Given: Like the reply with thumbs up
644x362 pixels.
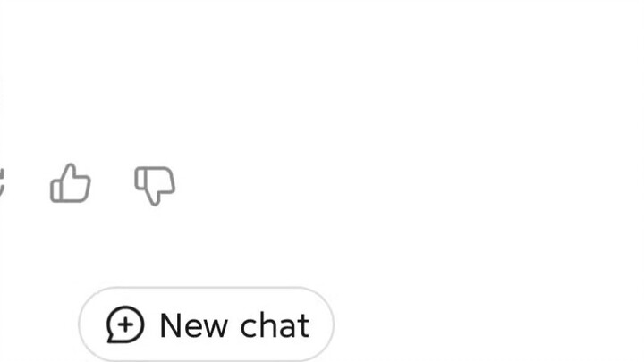Looking at the screenshot, I should 71,183.
